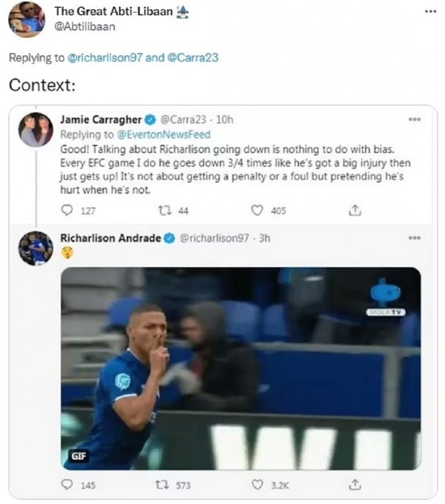This screenshot has height=504, width=445.
Task: Click The Great Abti-Libaan's avatar
Action: 26,19
